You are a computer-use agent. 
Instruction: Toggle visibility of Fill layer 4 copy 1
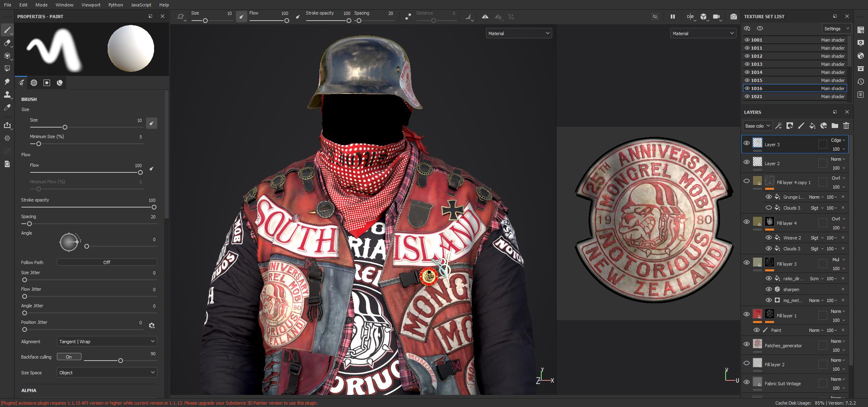pos(747,181)
